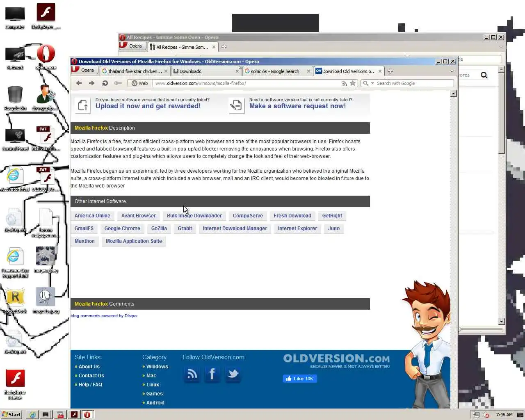Open the Maxthon tag
This screenshot has width=525, height=420.
(84, 241)
